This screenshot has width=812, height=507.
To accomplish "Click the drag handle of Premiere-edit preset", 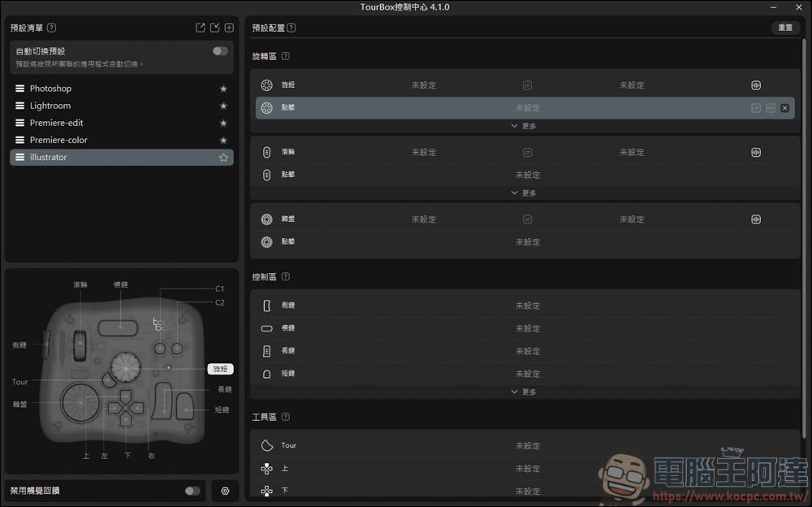I will (19, 123).
